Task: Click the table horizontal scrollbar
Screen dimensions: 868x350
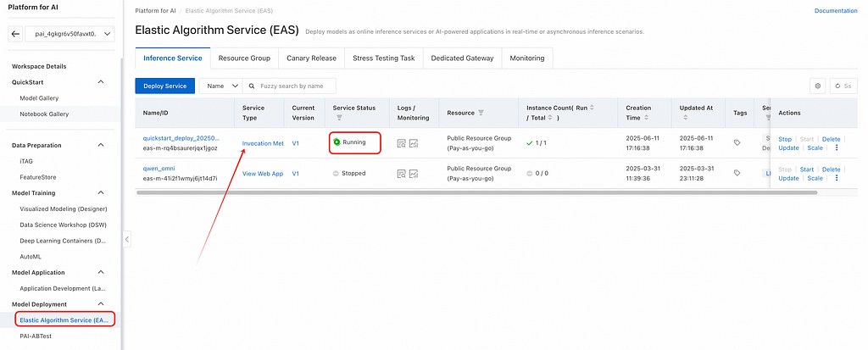Action: 476,192
